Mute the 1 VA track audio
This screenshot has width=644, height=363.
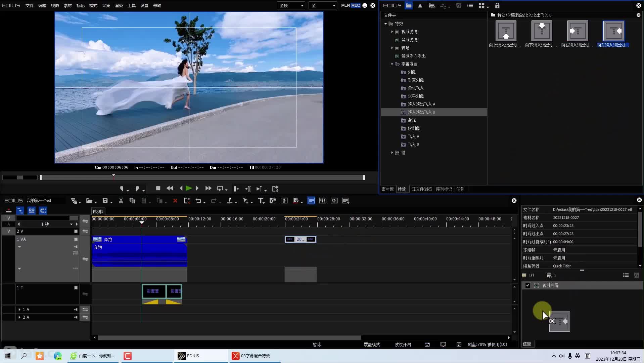(x=76, y=247)
